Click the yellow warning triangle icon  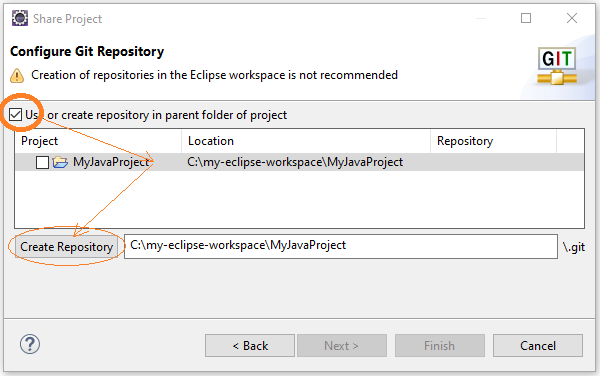click(17, 75)
